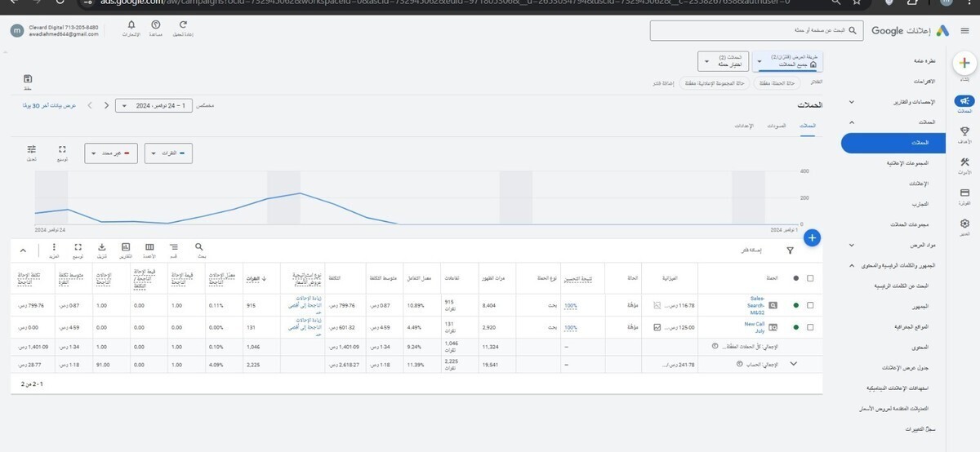Click the refresh reload icon
The height and width of the screenshot is (452, 980).
[183, 26]
